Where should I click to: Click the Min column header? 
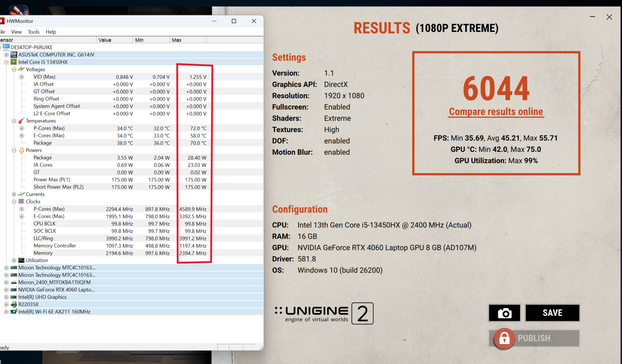pyautogui.click(x=151, y=40)
